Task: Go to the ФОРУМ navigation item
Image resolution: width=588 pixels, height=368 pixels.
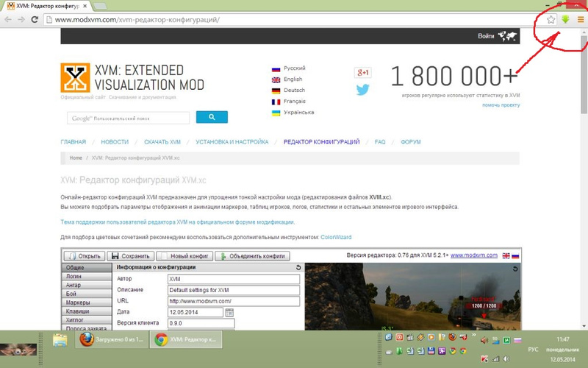Action: click(410, 141)
